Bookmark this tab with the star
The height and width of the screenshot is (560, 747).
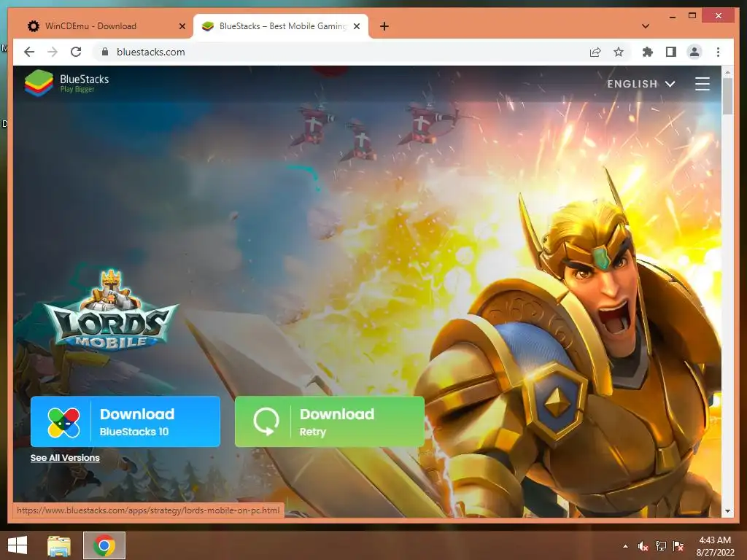pos(619,52)
